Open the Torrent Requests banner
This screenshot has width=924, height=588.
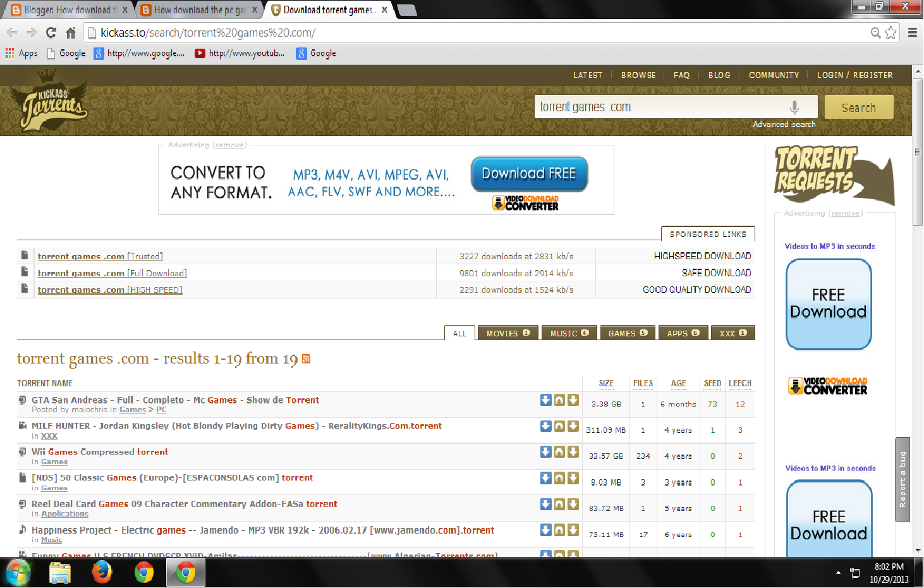pyautogui.click(x=834, y=175)
